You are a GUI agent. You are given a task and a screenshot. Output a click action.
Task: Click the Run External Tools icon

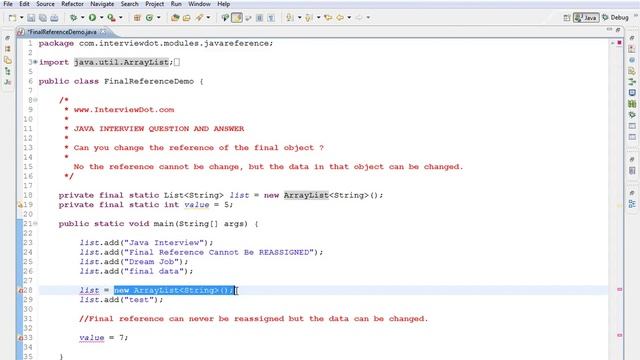pos(111,18)
